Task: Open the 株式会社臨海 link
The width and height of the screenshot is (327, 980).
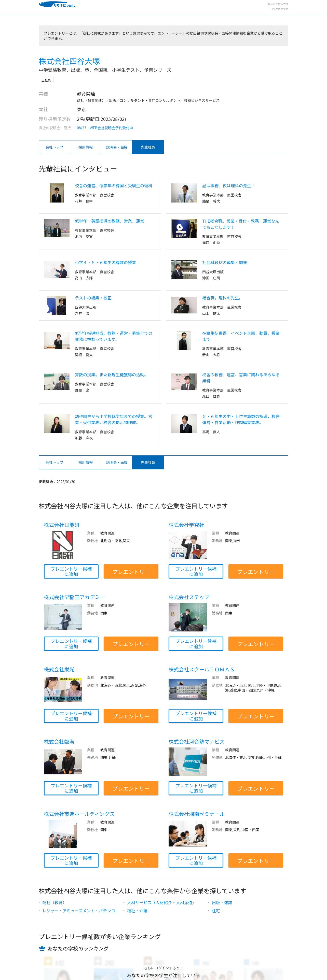Action: click(x=59, y=741)
